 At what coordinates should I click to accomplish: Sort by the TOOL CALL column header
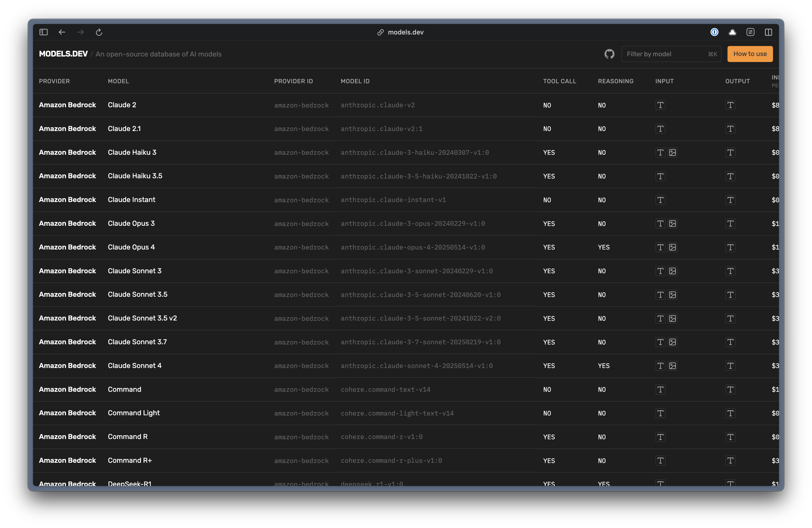(559, 81)
